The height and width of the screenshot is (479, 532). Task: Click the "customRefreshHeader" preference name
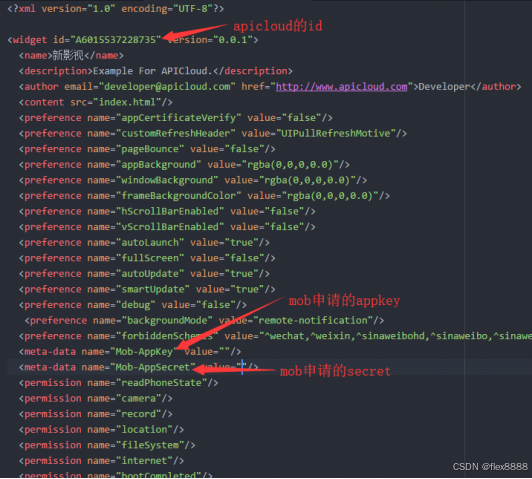(x=176, y=134)
